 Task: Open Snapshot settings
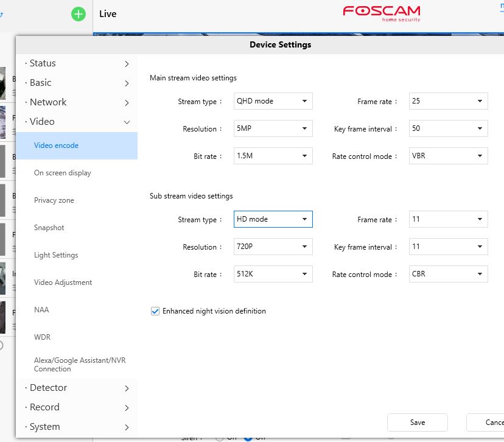coord(77,228)
